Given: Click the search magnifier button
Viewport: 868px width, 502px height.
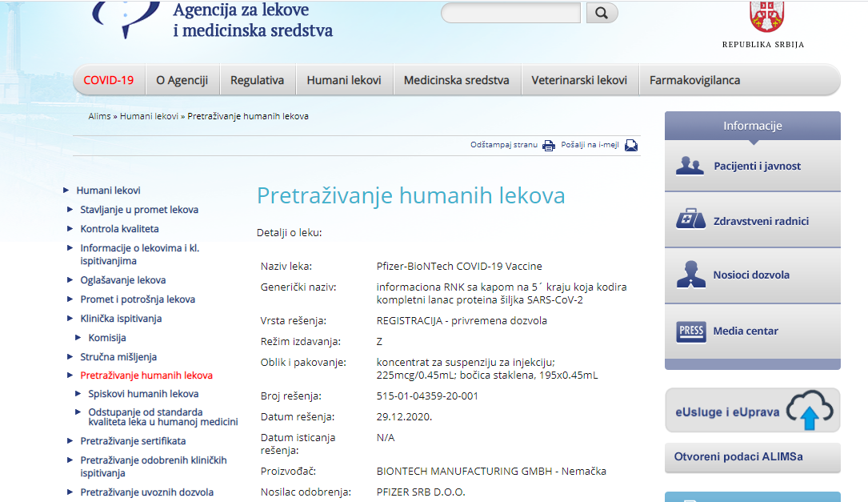Looking at the screenshot, I should (602, 13).
